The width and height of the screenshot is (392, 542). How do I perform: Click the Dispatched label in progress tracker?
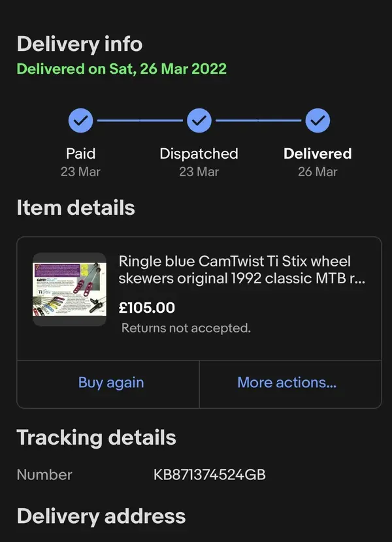click(x=199, y=154)
